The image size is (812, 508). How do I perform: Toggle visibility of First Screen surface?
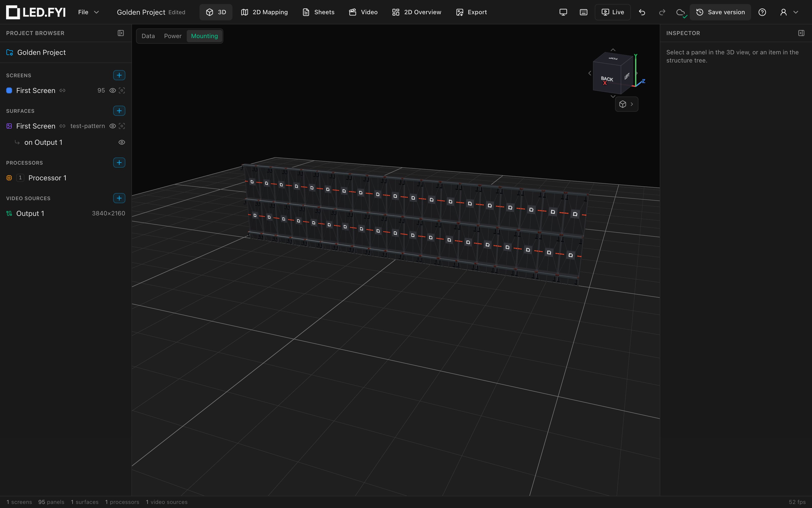click(x=113, y=126)
